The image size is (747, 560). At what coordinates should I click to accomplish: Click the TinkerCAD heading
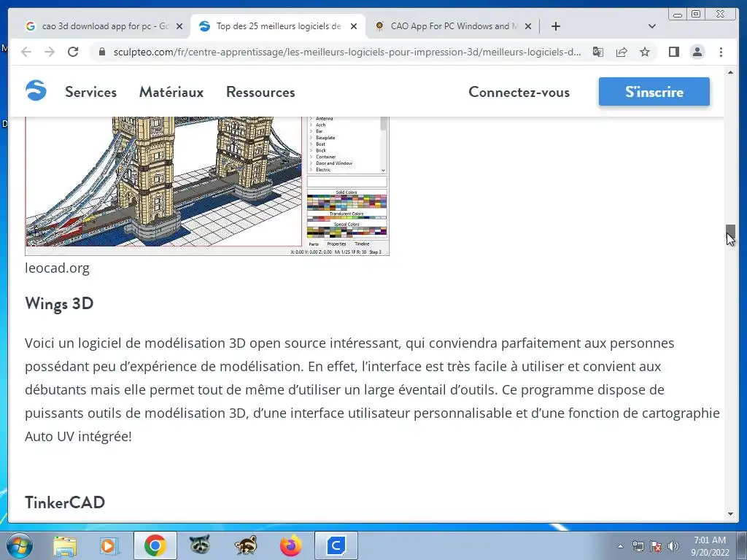[65, 502]
